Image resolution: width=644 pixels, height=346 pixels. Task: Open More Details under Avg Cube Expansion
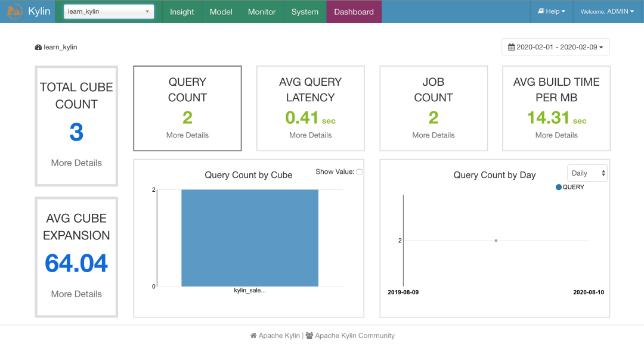[x=76, y=294]
